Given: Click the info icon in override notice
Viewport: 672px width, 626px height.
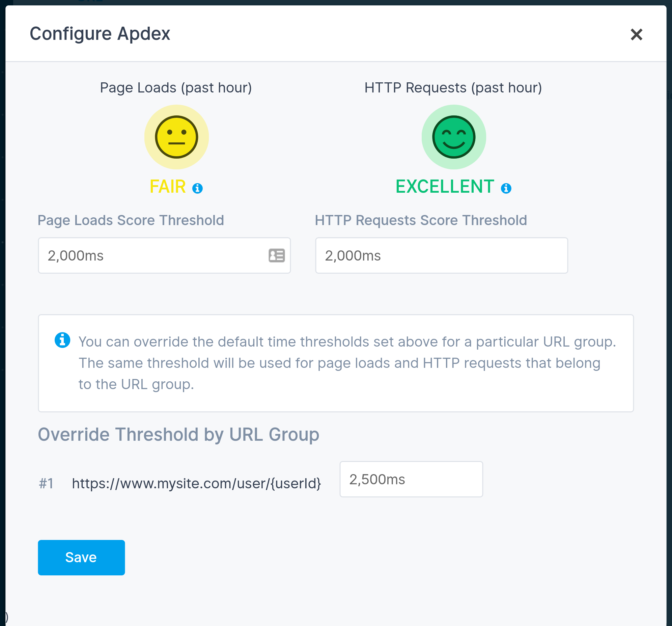Looking at the screenshot, I should (x=62, y=340).
